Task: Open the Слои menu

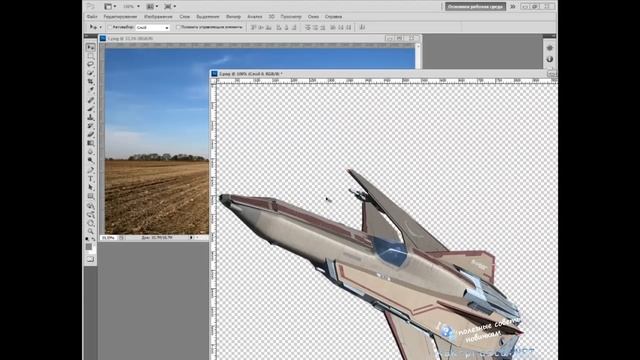Action: tap(184, 17)
